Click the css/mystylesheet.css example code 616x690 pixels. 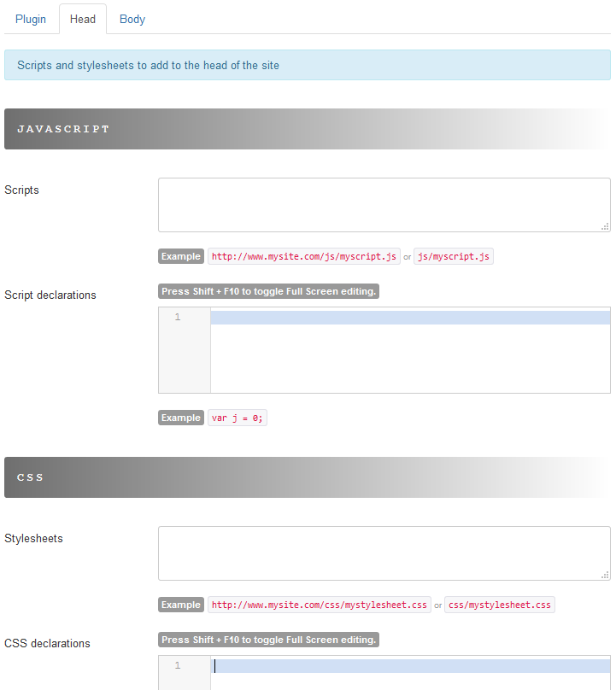point(500,605)
